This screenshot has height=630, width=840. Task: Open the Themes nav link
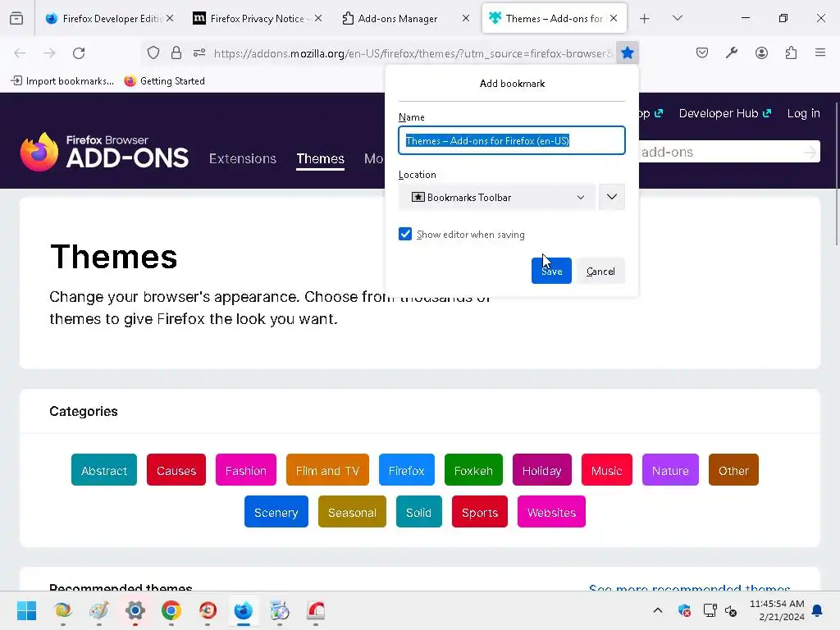pos(321,158)
